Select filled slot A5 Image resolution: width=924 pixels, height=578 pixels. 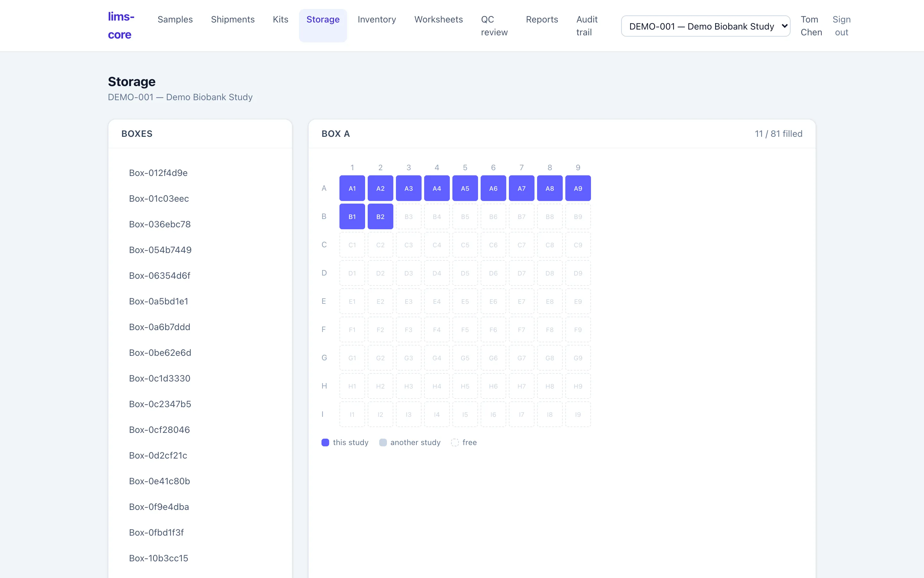point(465,188)
